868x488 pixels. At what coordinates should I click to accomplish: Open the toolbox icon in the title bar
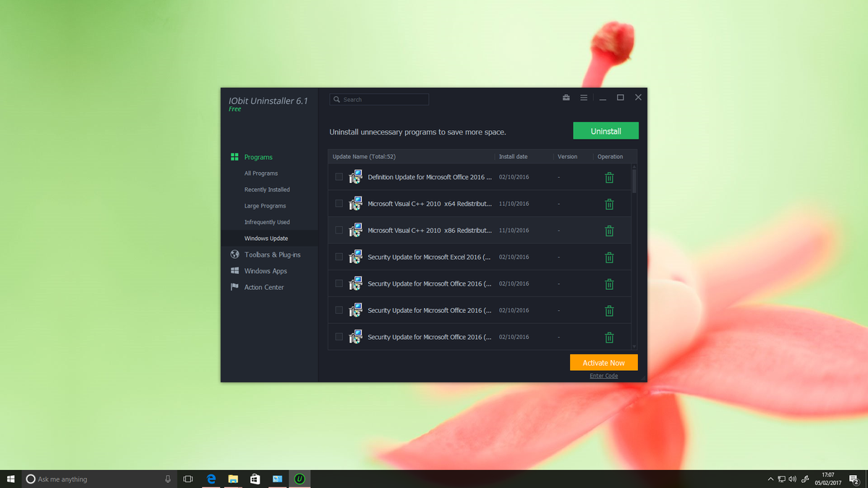[x=566, y=98]
